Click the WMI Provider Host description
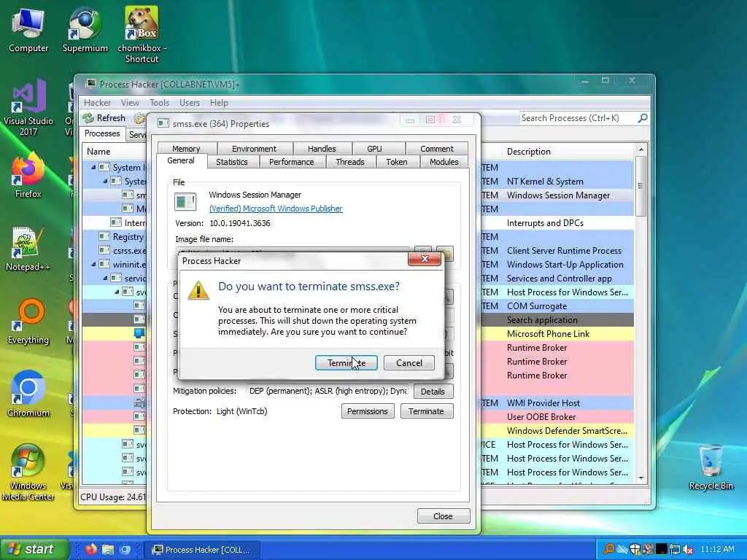This screenshot has width=747, height=560. click(543, 402)
